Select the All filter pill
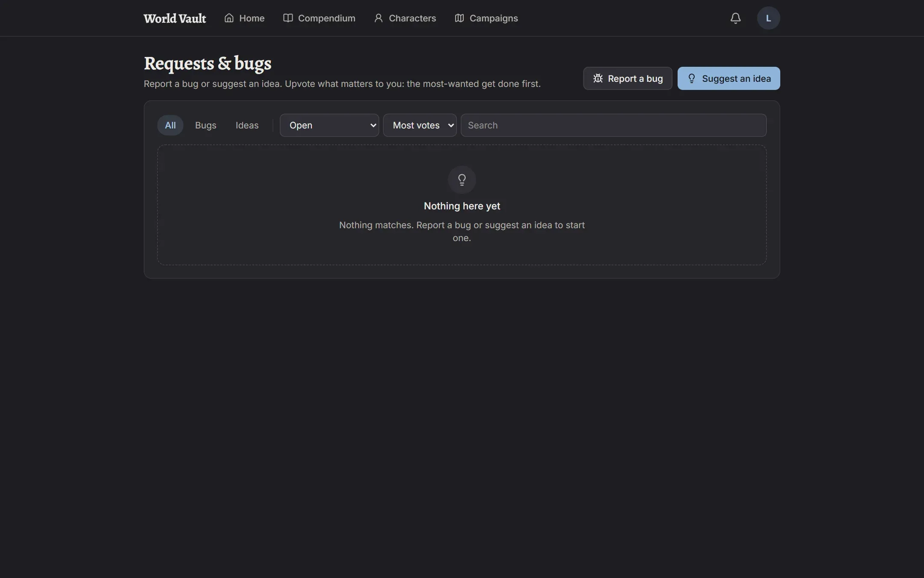The image size is (924, 578). 170,125
